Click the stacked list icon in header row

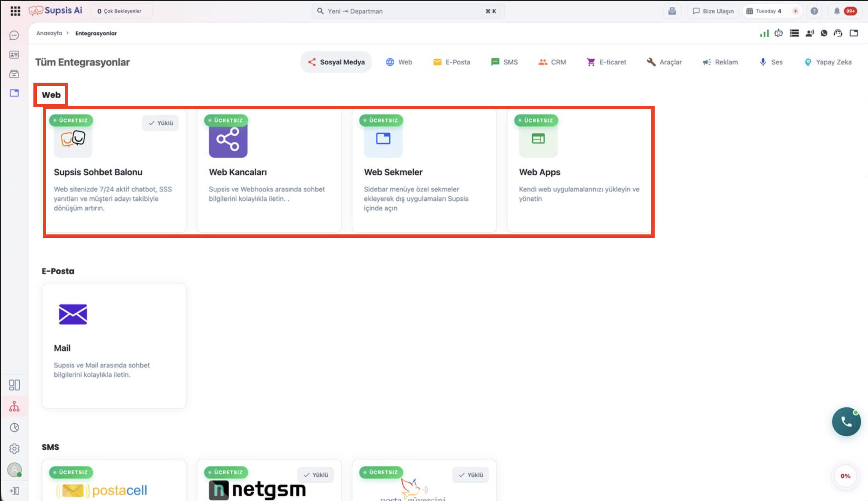[794, 33]
